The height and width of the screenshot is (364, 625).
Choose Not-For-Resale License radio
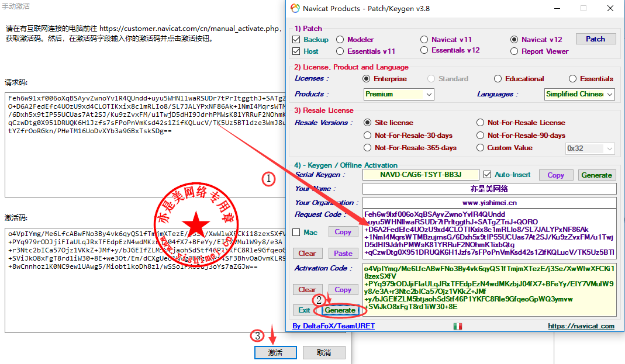pos(481,123)
